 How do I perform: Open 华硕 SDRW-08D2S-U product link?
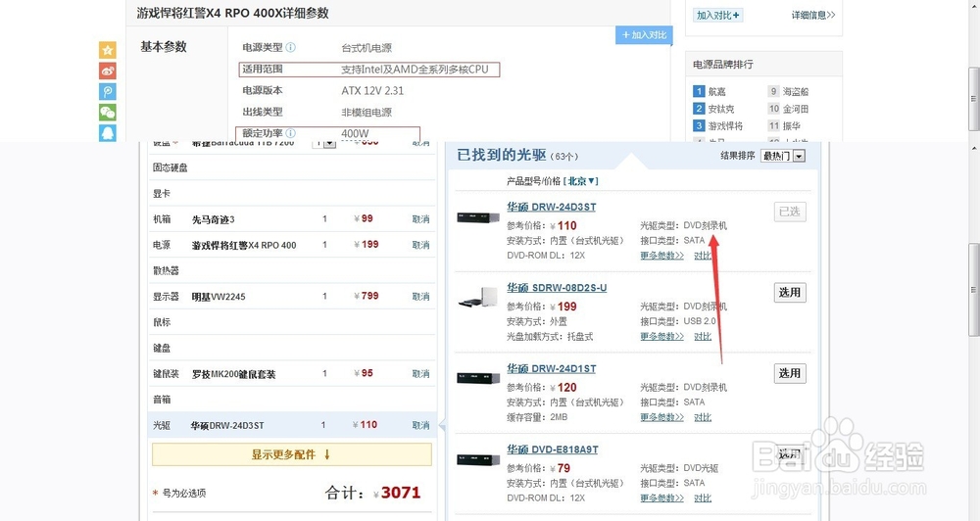(557, 287)
